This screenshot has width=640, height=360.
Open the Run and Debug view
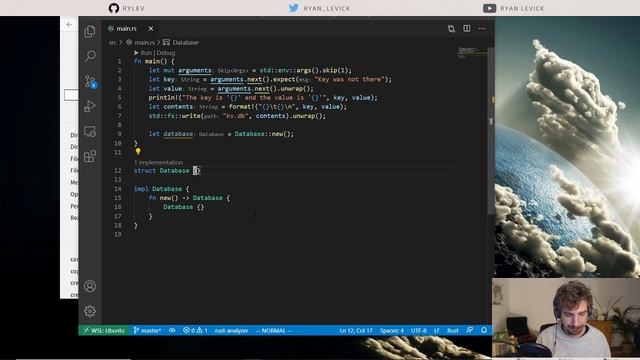[90, 106]
